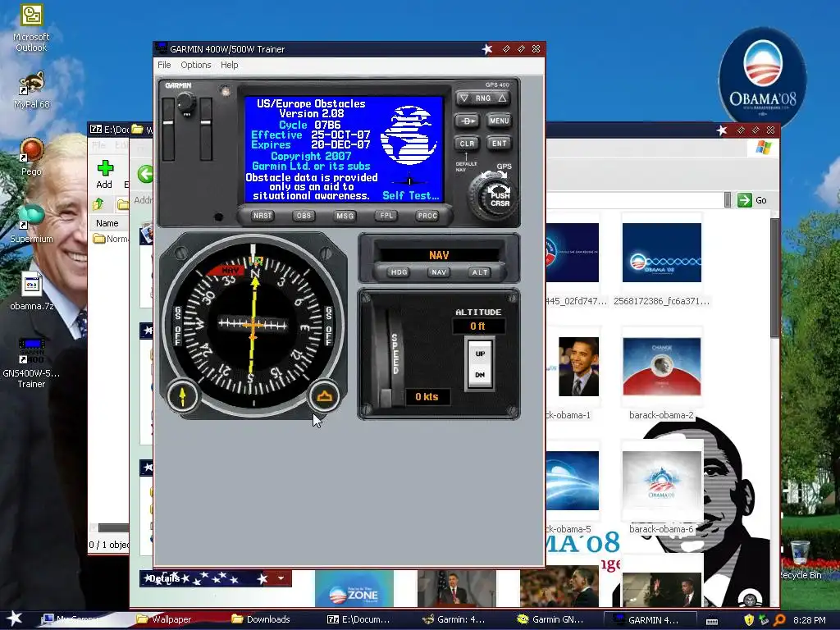The image size is (840, 630).
Task: Click the photocell sensor on the GPS bezel
Action: 226,91
